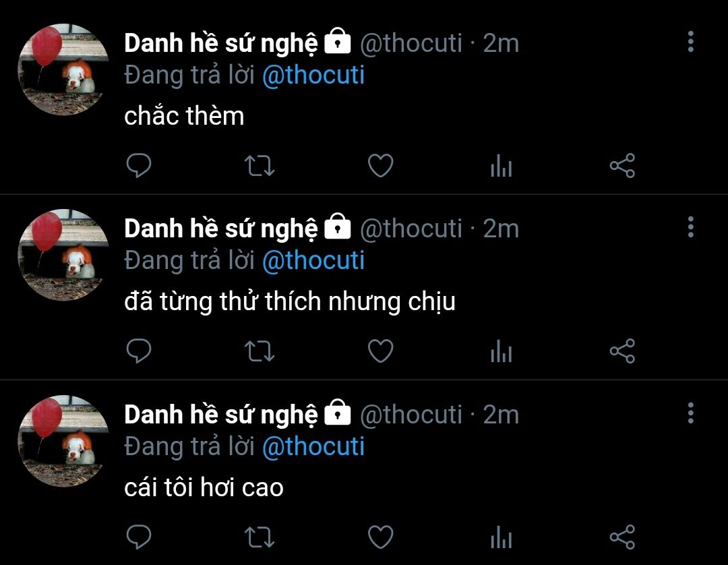View analytics for 'cái tôi hơi cao' tweet

pyautogui.click(x=502, y=537)
